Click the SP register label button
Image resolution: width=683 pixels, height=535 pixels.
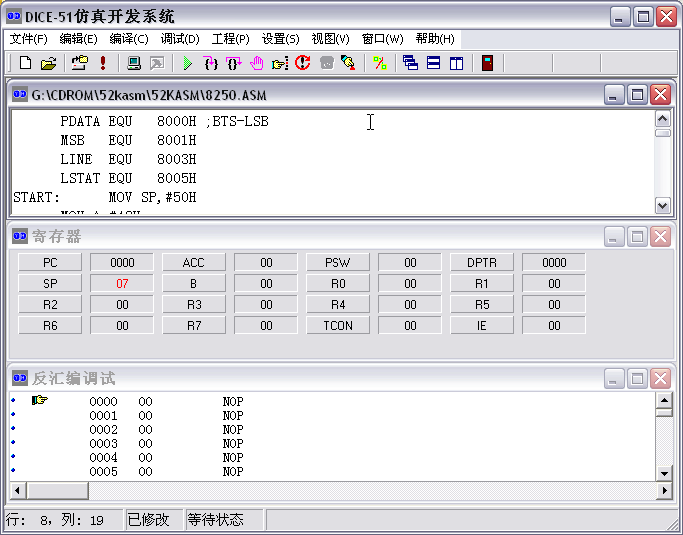pos(50,284)
